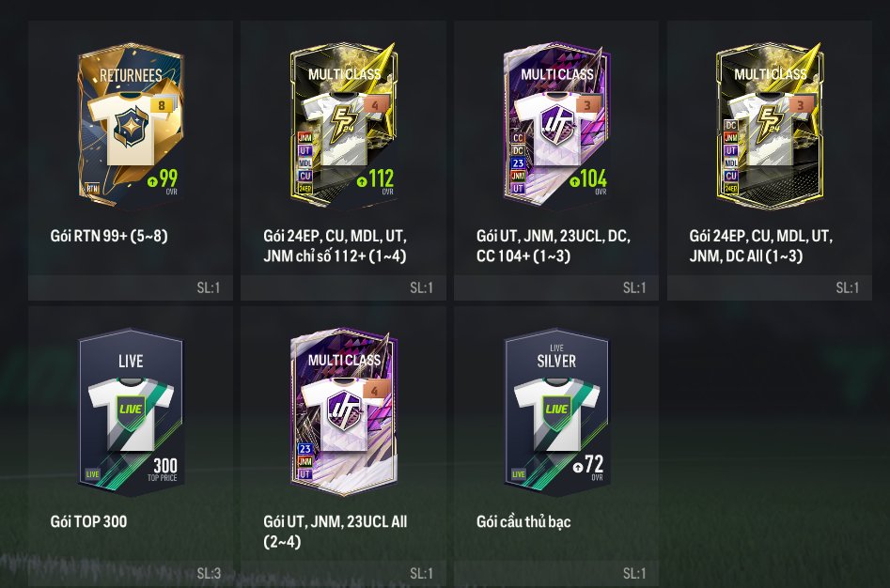This screenshot has width=890, height=588.
Task: Click the UT shield jersey on 104 OVR card
Action: (557, 127)
